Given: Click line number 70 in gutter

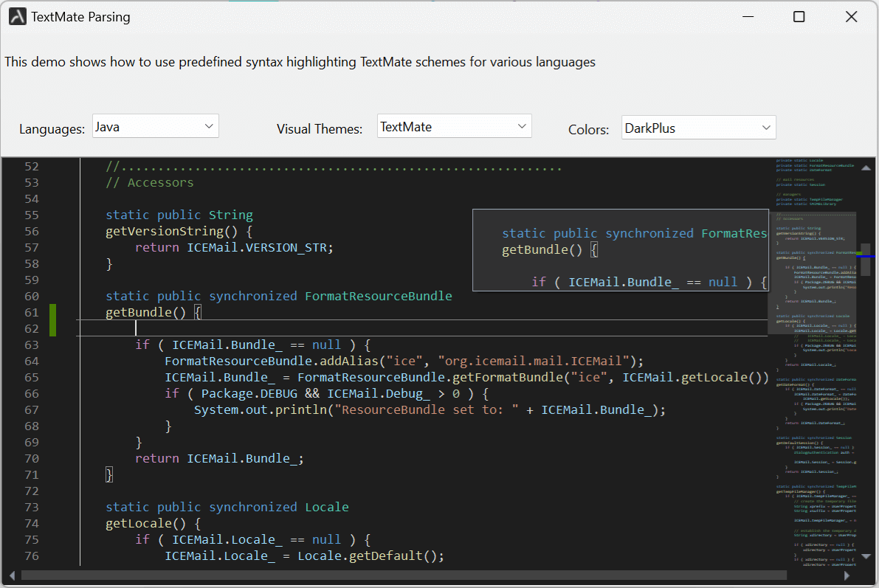Looking at the screenshot, I should 32,459.
